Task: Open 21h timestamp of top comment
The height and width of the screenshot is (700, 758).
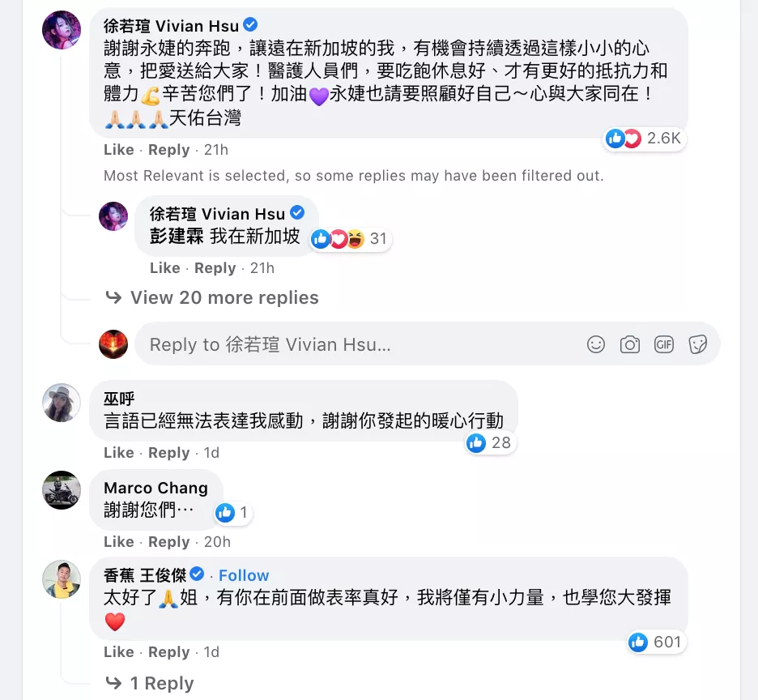Action: click(x=216, y=150)
